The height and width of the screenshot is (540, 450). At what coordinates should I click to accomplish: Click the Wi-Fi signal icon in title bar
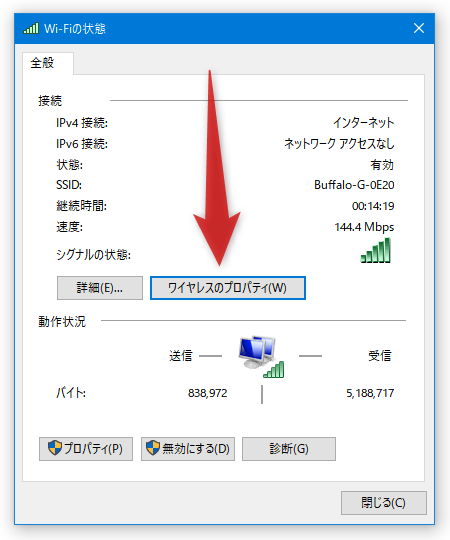[x=31, y=28]
